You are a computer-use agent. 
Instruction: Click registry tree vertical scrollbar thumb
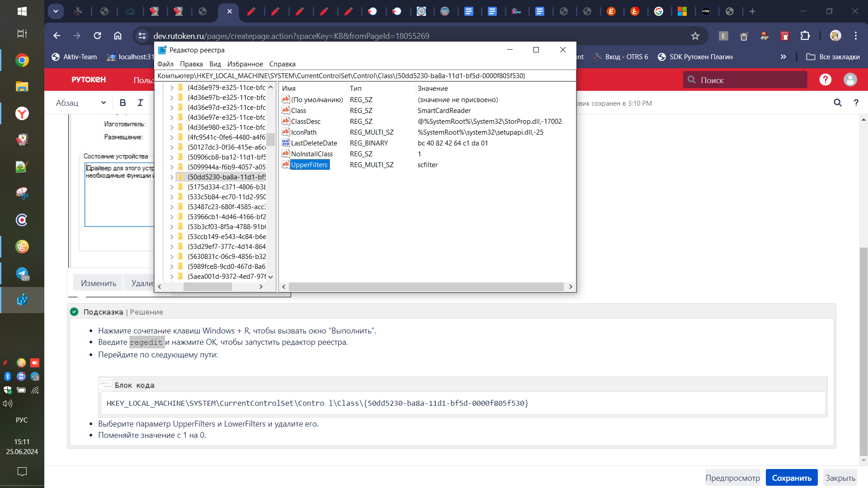point(270,140)
